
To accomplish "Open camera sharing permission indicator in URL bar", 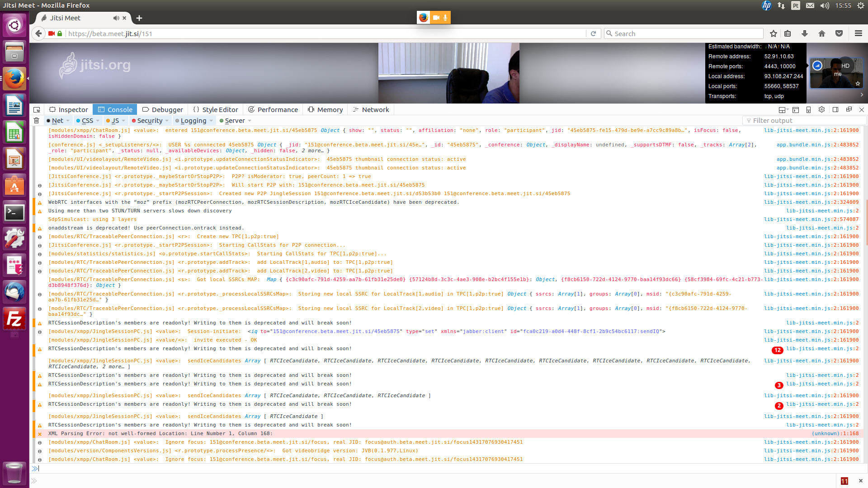I will [52, 33].
